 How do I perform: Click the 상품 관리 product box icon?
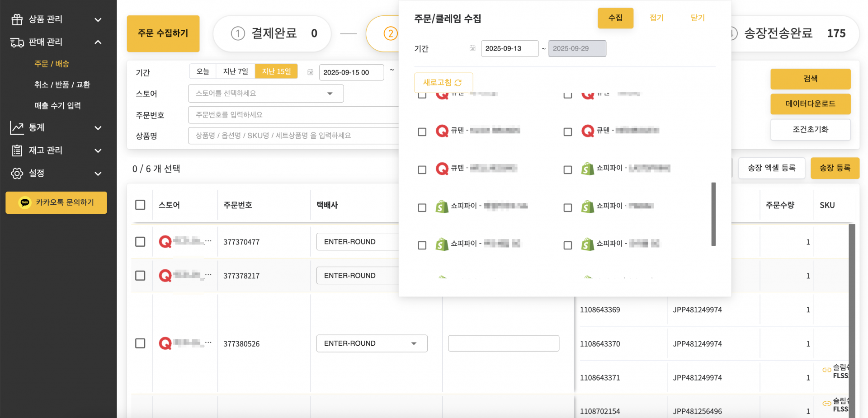(x=16, y=19)
